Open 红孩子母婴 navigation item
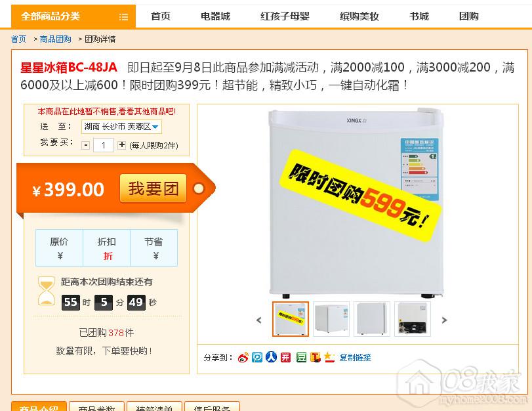Screen dimensions: 532x411 [285, 16]
